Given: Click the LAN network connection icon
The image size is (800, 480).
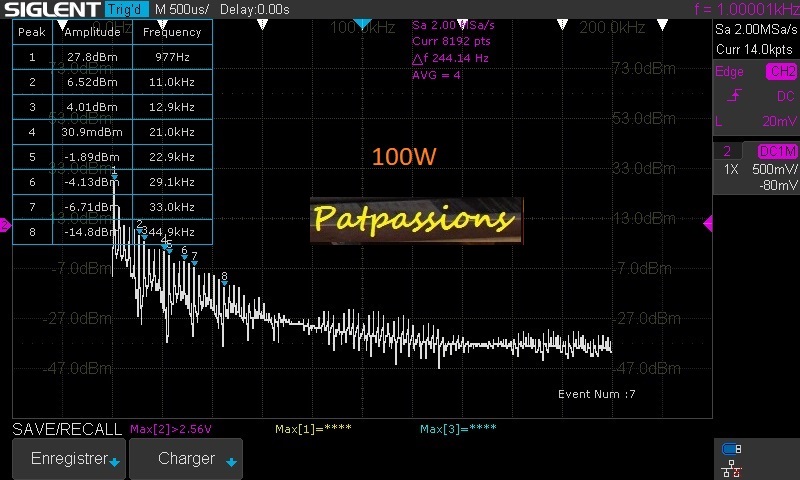Looking at the screenshot, I should [x=731, y=467].
